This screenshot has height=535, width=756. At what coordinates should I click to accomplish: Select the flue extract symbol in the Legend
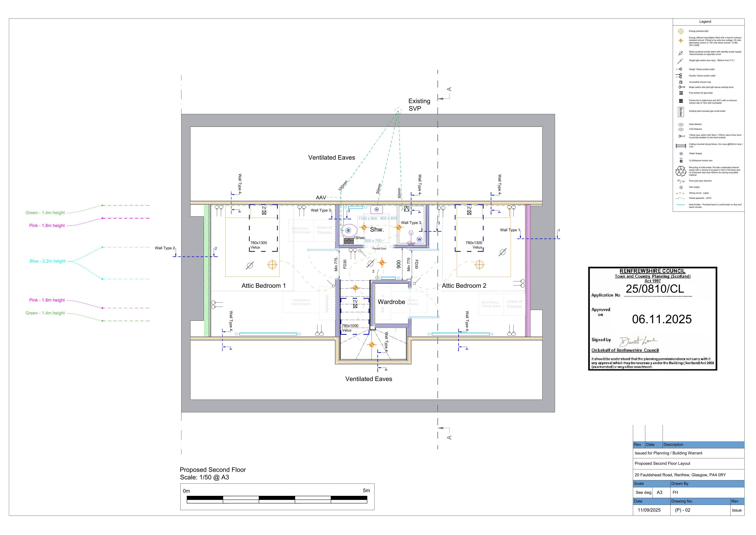pos(681,93)
